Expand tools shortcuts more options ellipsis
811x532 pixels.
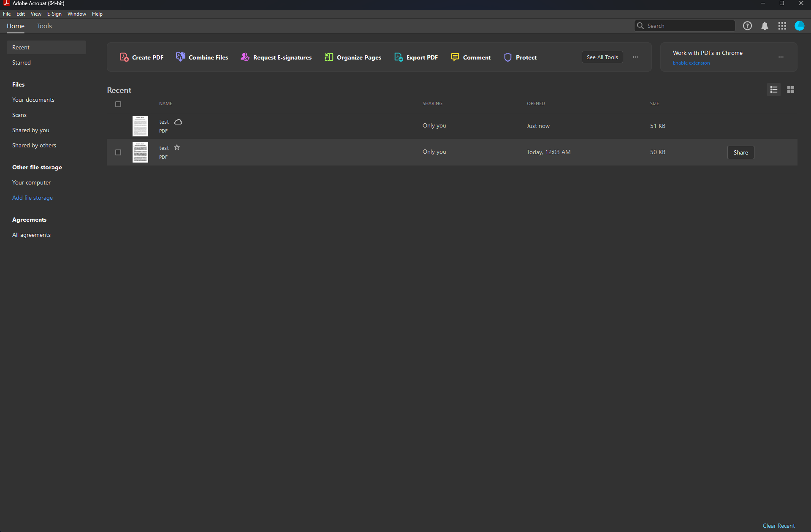click(635, 57)
